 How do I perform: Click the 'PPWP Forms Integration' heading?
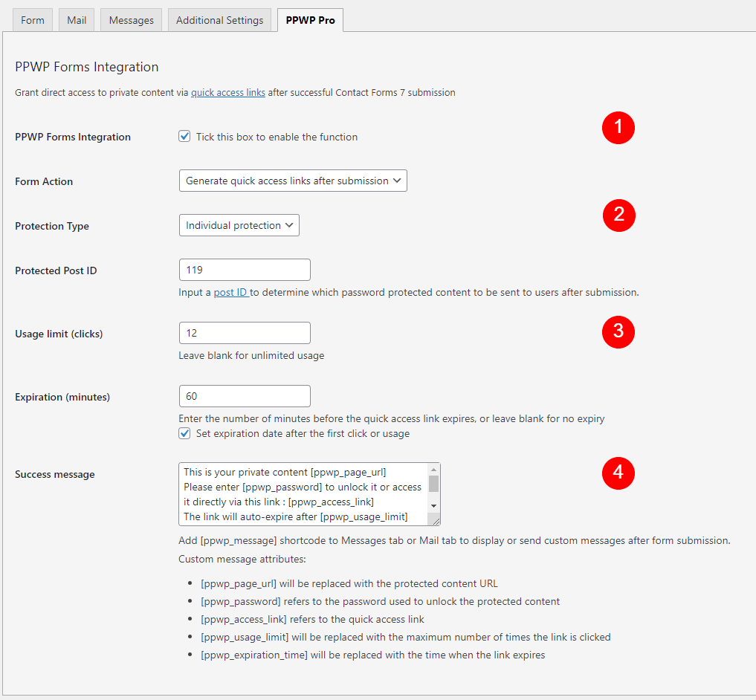coord(87,67)
